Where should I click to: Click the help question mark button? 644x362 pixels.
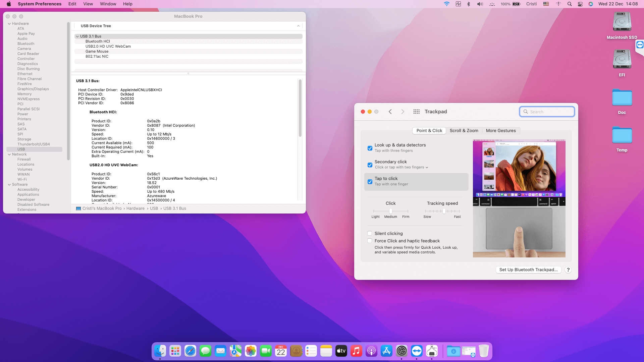(568, 270)
